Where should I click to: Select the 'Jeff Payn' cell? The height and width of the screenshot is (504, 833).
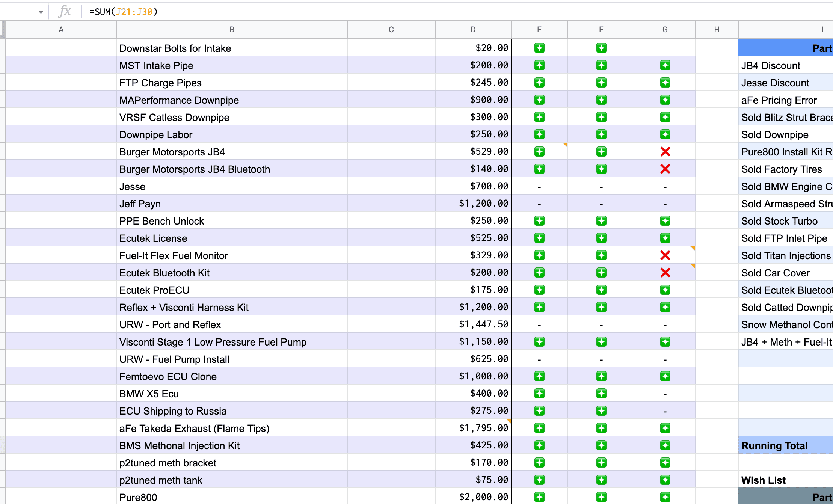232,204
